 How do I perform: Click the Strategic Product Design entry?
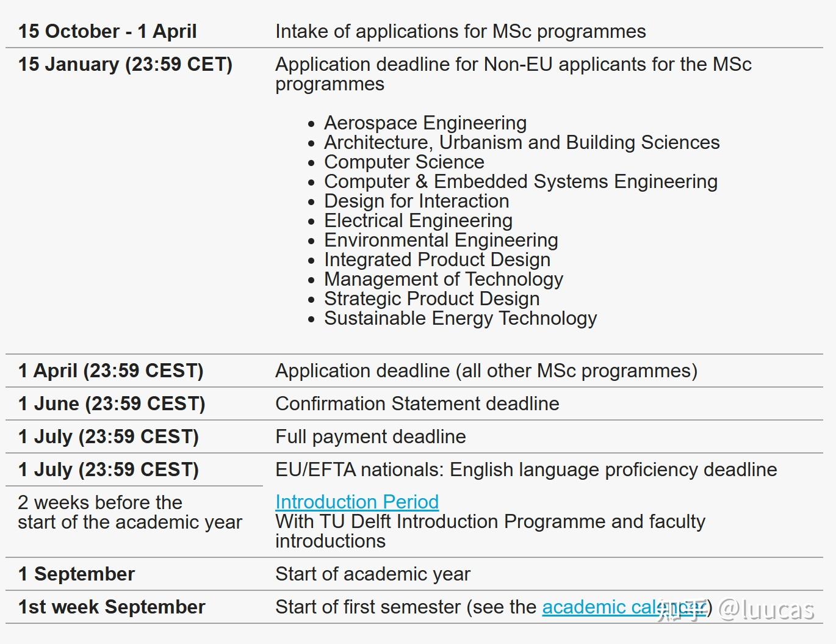point(431,298)
